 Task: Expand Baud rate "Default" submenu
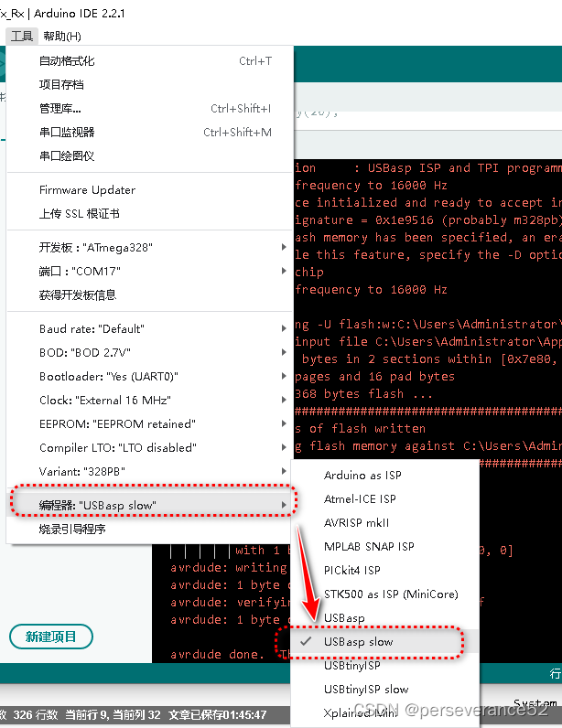(x=150, y=328)
